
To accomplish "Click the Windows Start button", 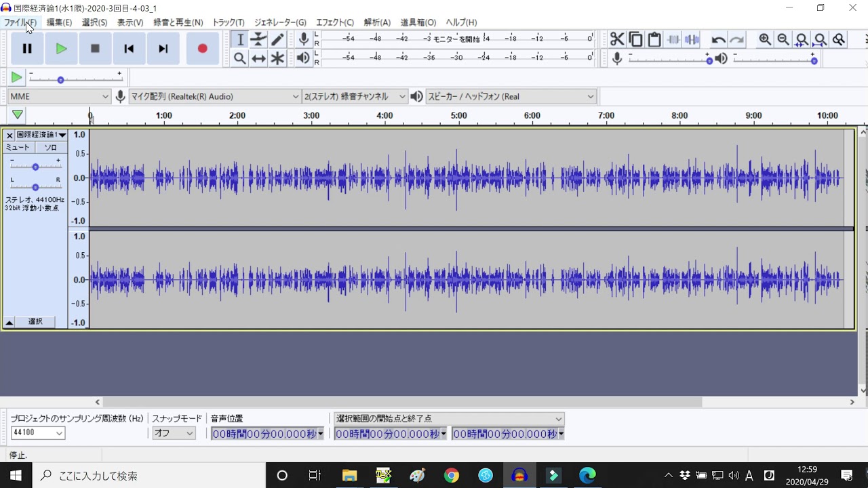I will [16, 475].
